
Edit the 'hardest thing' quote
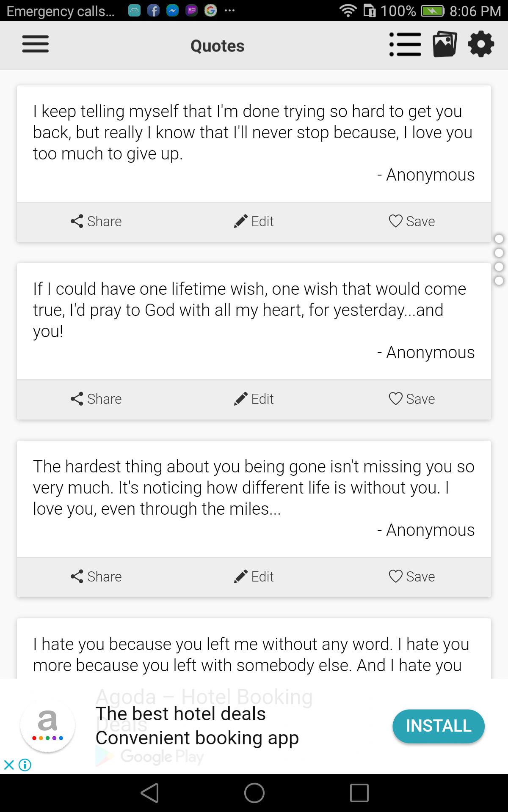tap(254, 576)
